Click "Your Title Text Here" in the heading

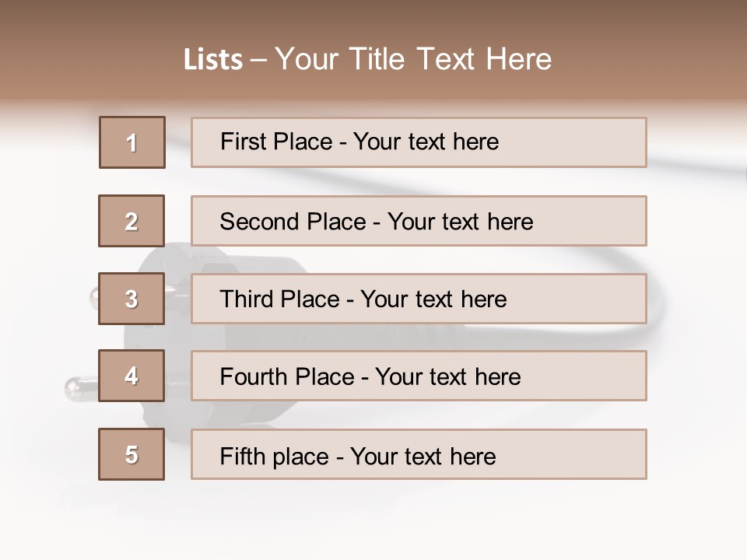(x=413, y=59)
